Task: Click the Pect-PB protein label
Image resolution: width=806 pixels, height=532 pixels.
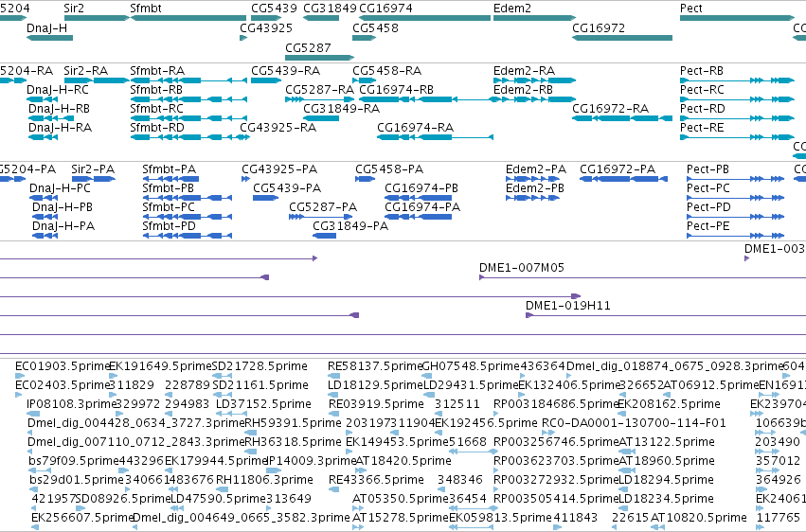Action: [707, 168]
